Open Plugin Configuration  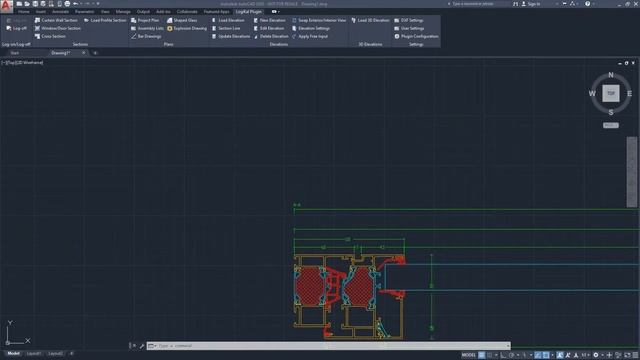click(416, 36)
